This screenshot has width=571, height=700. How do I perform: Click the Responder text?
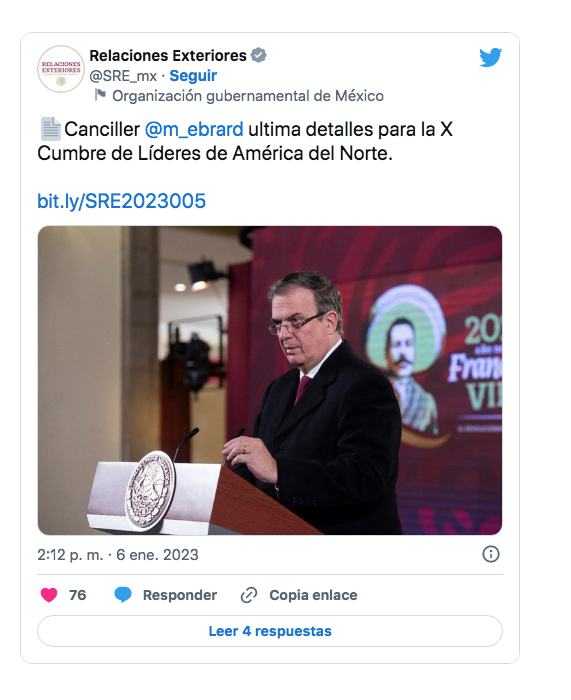[x=180, y=595]
